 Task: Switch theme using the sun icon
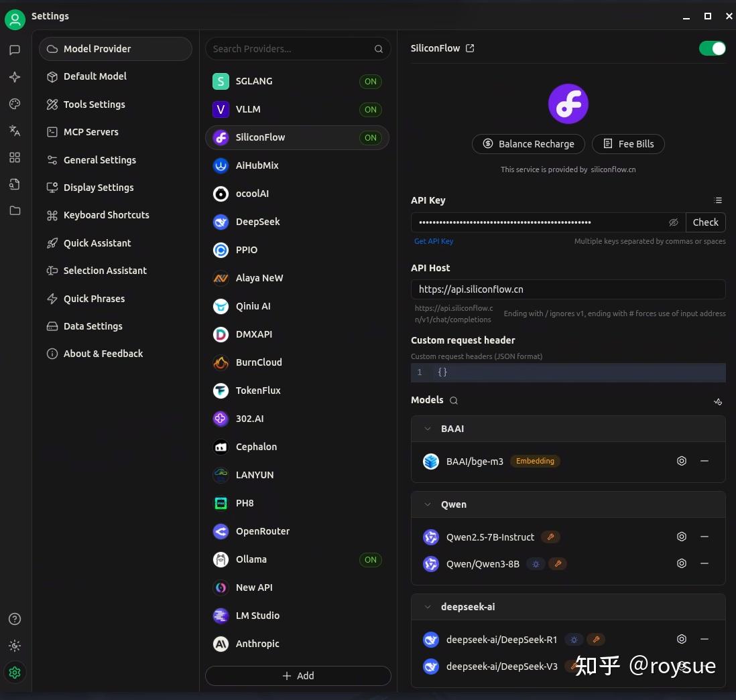click(15, 646)
